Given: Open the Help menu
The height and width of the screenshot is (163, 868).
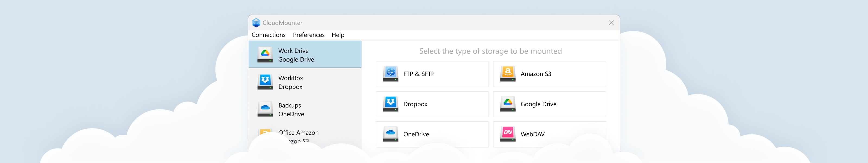Looking at the screenshot, I should [338, 35].
